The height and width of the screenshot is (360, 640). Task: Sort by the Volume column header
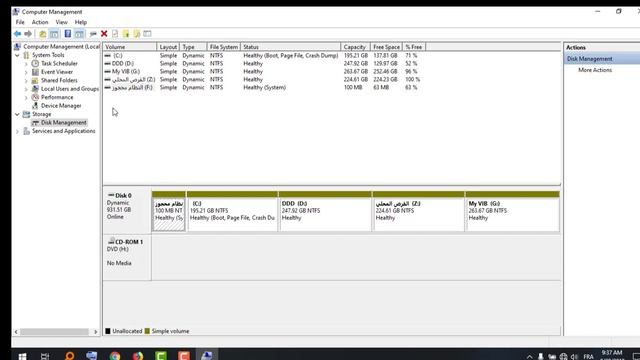[130, 47]
